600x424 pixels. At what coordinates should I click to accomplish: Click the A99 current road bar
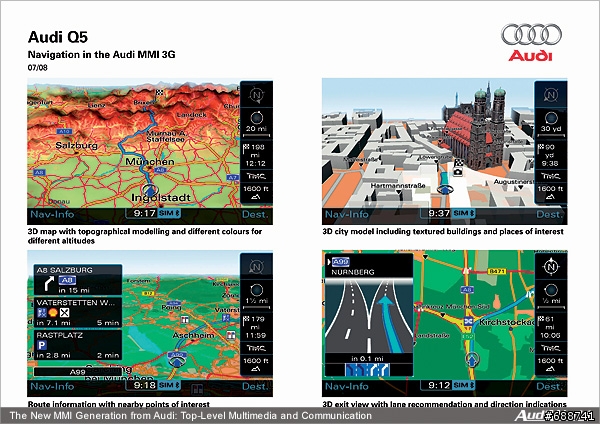pos(78,372)
